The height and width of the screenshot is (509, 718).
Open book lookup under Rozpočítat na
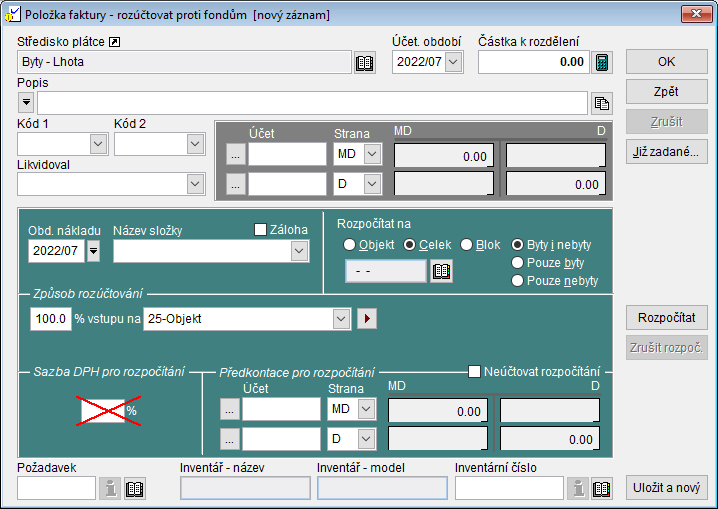[440, 271]
